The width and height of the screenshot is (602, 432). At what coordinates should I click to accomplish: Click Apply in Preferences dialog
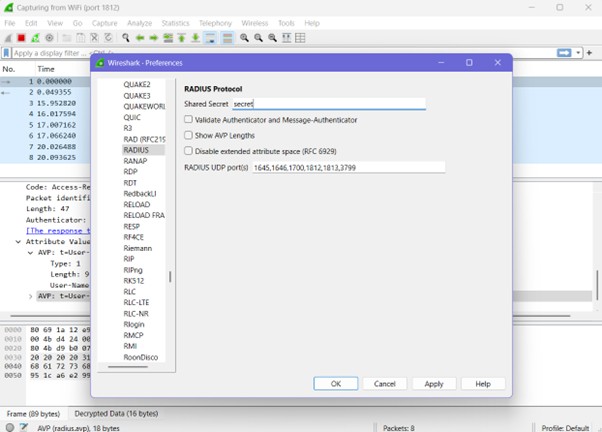434,384
